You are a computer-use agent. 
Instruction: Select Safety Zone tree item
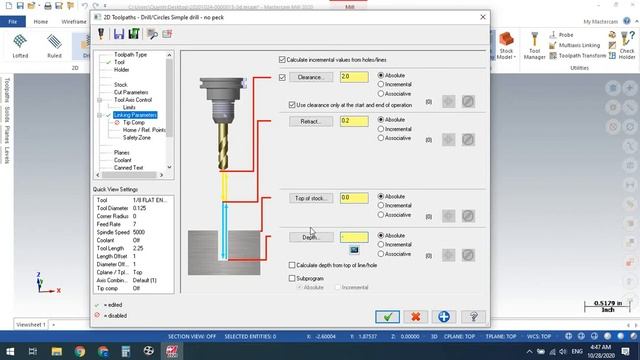[x=137, y=138]
